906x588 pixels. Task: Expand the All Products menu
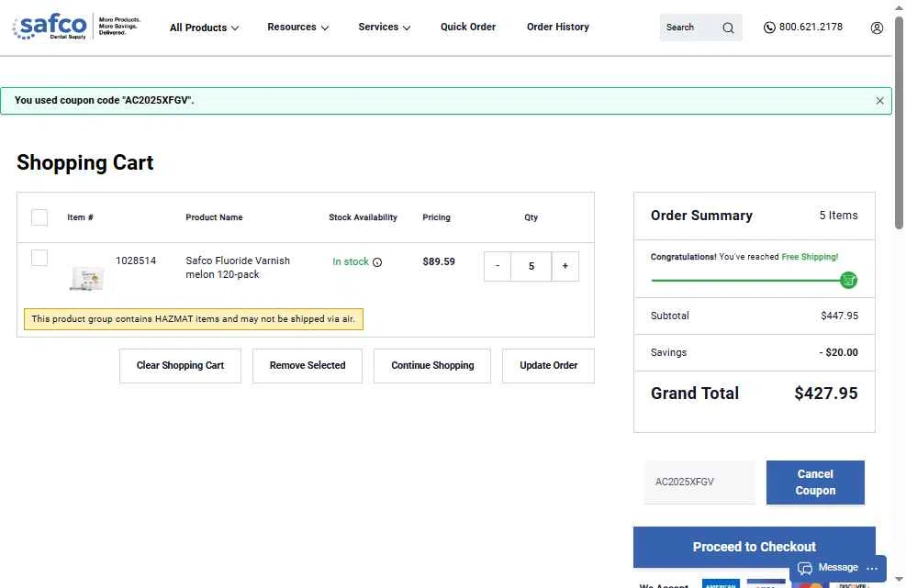point(204,28)
